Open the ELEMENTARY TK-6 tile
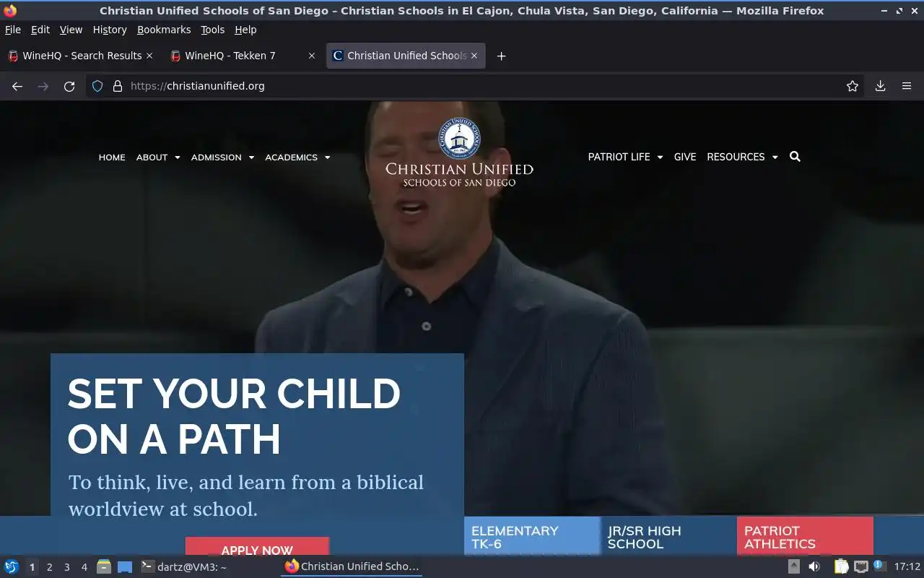Screen dimensions: 924x578 532,536
